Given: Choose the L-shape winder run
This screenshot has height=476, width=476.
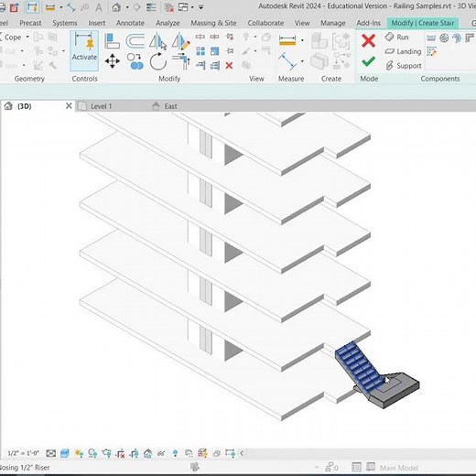Looking at the screenshot, I should pos(470,38).
